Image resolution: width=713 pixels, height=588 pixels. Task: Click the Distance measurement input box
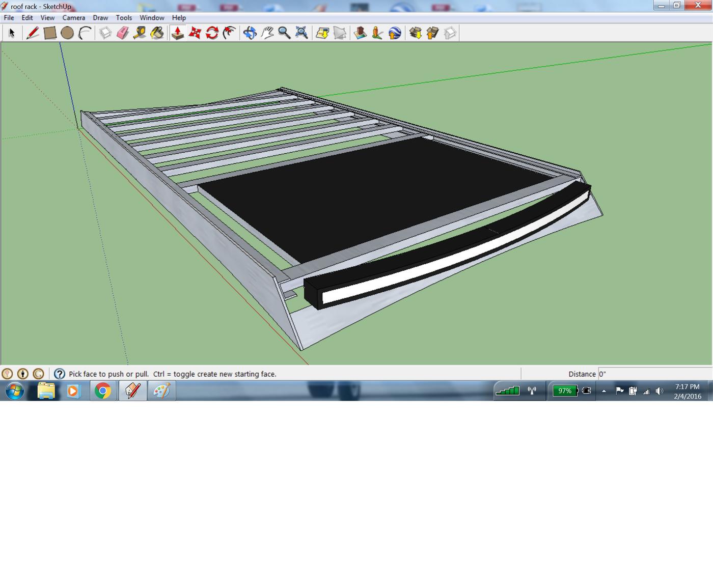pyautogui.click(x=654, y=374)
